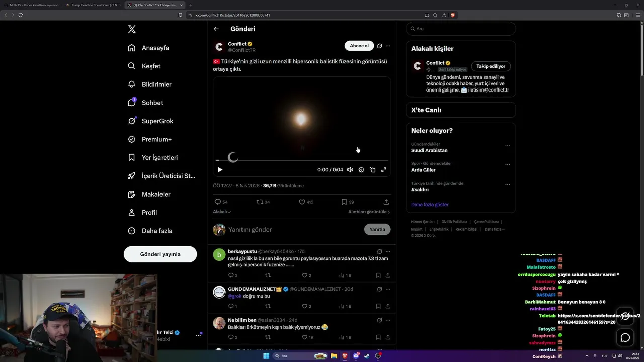Open Bildirimler notifications
The image size is (644, 362).
149,84
